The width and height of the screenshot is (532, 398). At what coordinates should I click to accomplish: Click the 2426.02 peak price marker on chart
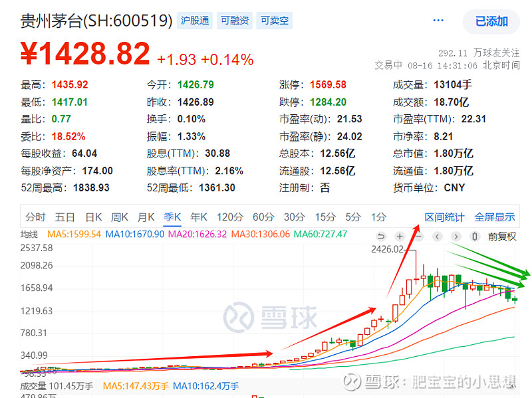[388, 250]
